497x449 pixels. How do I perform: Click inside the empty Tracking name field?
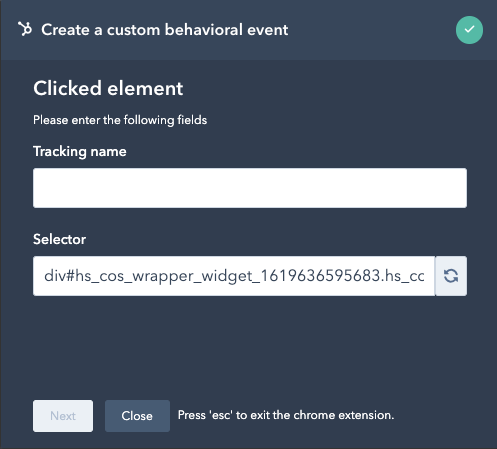pos(250,188)
